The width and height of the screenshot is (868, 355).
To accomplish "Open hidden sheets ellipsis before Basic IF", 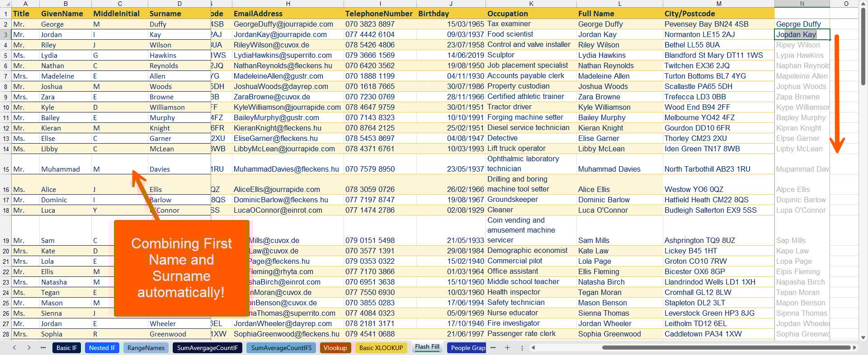I will tap(43, 347).
